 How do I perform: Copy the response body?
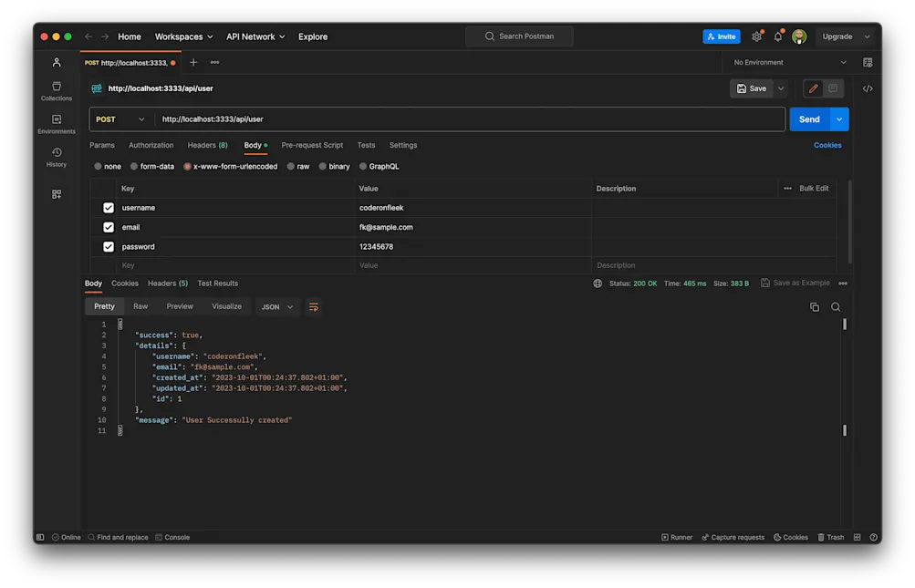(x=814, y=307)
